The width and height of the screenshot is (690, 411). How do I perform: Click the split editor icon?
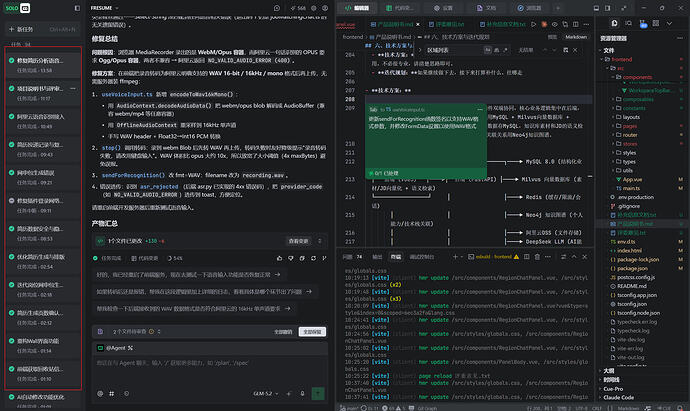[x=576, y=24]
